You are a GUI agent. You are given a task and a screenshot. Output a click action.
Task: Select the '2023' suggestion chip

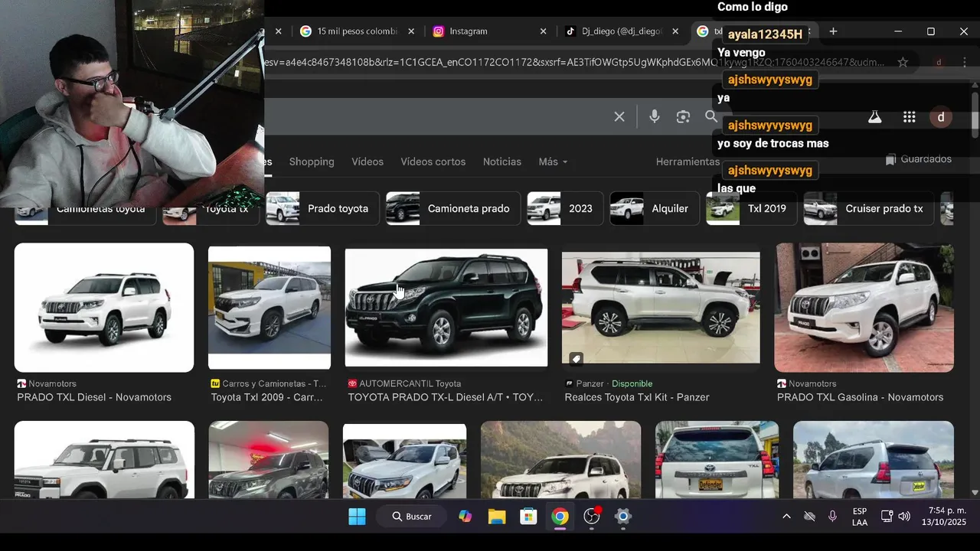pos(565,208)
